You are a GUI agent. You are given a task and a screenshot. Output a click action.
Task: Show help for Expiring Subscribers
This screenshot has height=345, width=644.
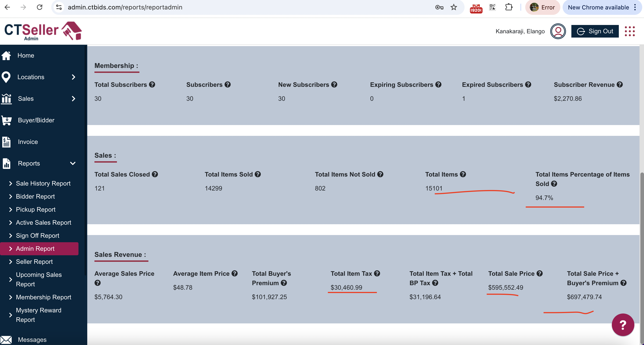(x=438, y=85)
